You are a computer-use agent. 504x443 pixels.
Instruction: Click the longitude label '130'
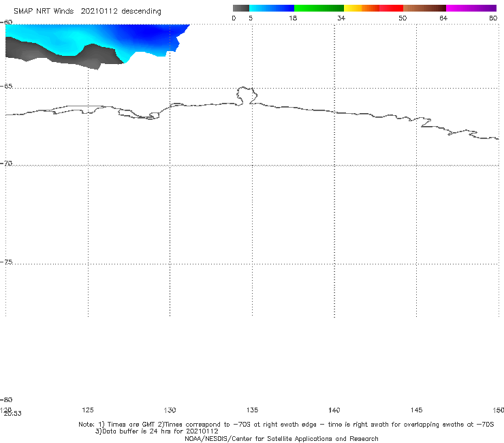tap(170, 410)
